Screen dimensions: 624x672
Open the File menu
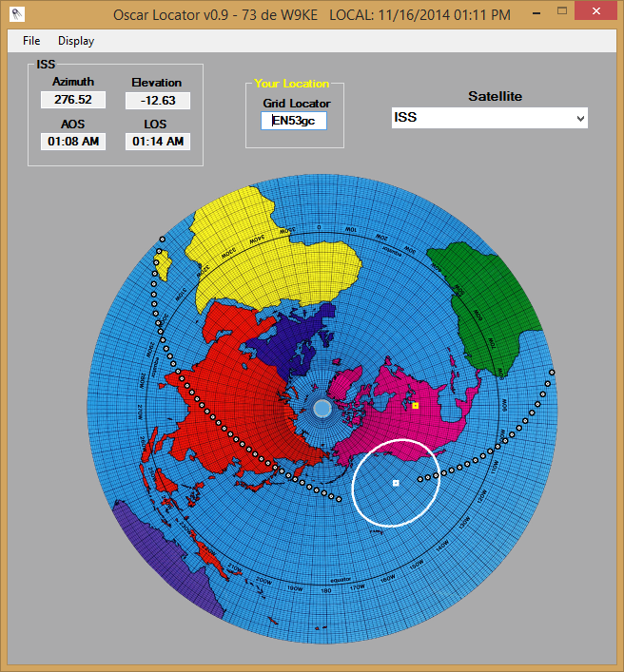pyautogui.click(x=31, y=41)
